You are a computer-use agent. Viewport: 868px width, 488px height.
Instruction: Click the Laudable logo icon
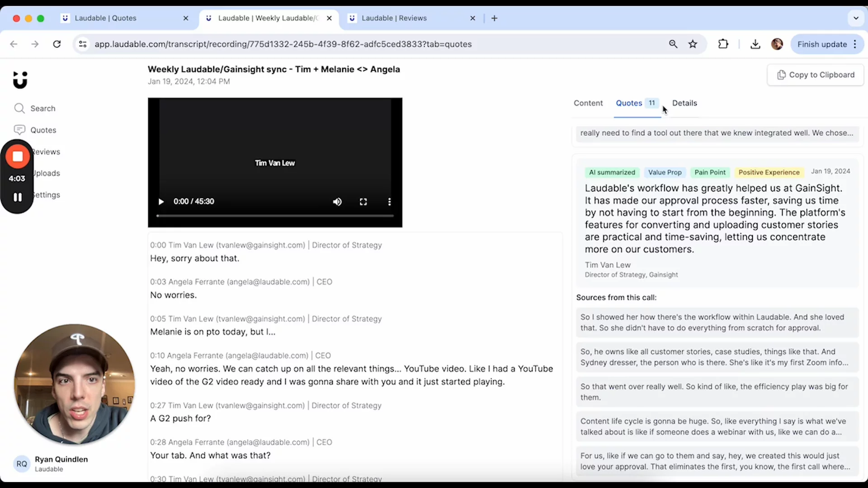(x=20, y=80)
